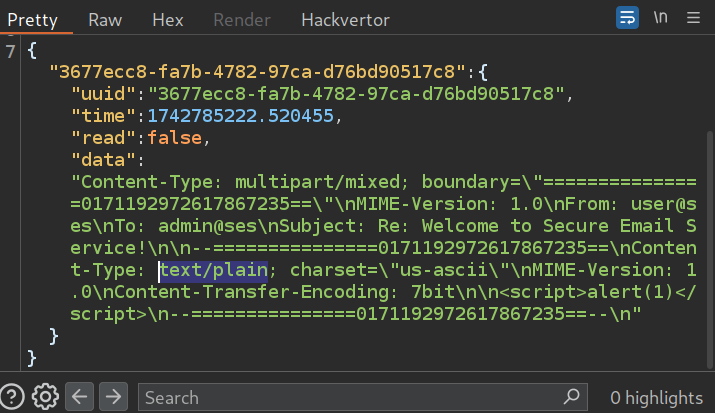This screenshot has width=715, height=413.
Task: Open search settings gear icon
Action: click(x=44, y=397)
